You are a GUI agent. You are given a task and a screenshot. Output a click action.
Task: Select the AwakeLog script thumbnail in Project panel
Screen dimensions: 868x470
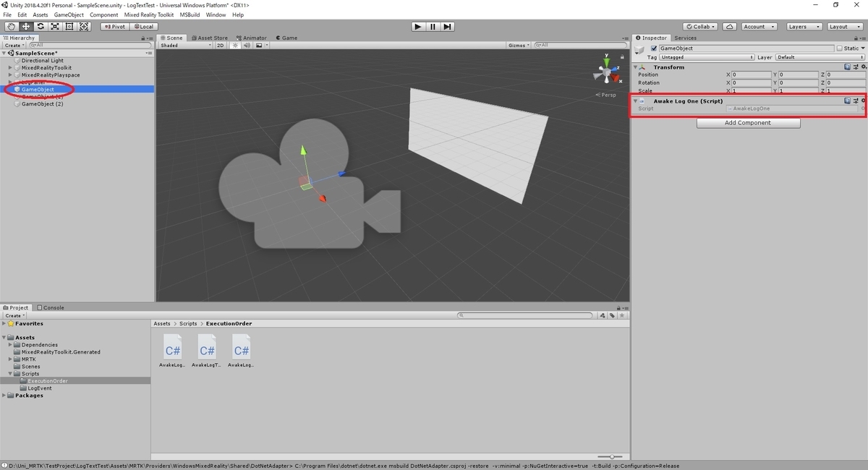pyautogui.click(x=173, y=348)
